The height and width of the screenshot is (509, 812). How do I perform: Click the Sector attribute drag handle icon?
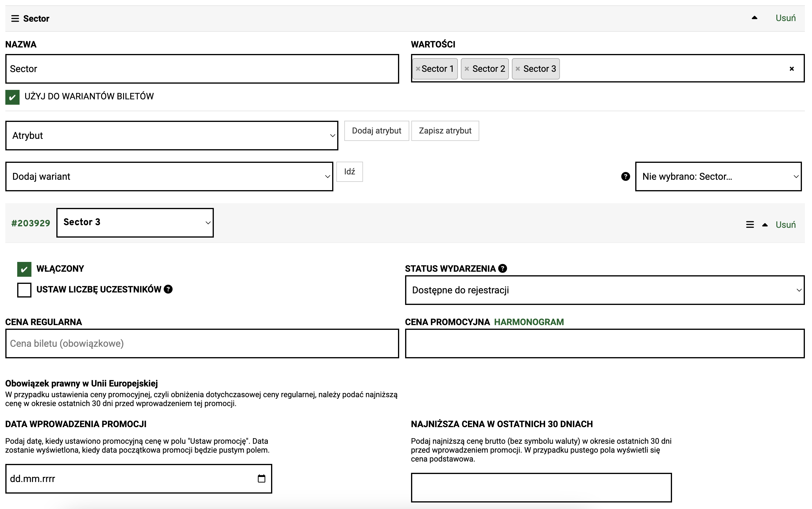coord(15,18)
